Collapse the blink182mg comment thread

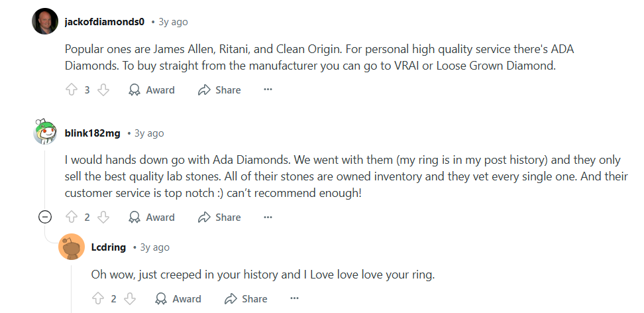pyautogui.click(x=45, y=217)
